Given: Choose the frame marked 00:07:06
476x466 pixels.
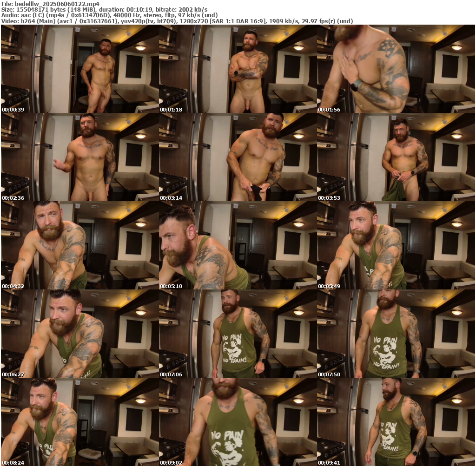Looking at the screenshot, I should [x=238, y=334].
